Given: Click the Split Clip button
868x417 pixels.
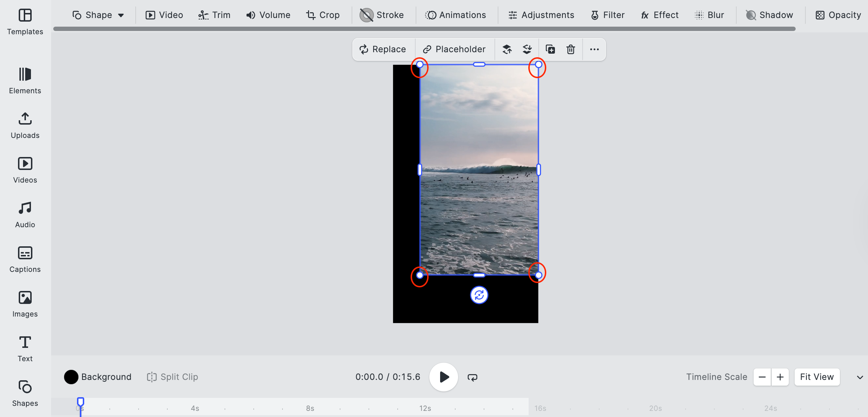Looking at the screenshot, I should tap(172, 377).
